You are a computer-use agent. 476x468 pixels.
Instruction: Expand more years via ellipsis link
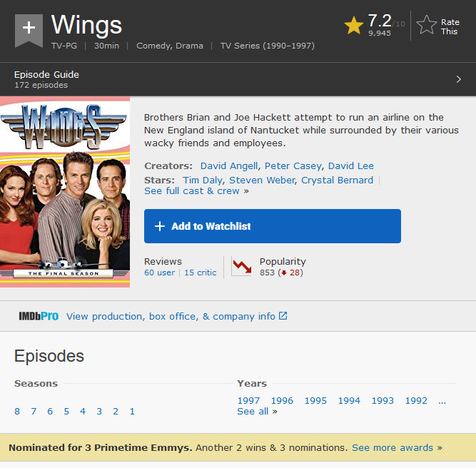(x=442, y=401)
